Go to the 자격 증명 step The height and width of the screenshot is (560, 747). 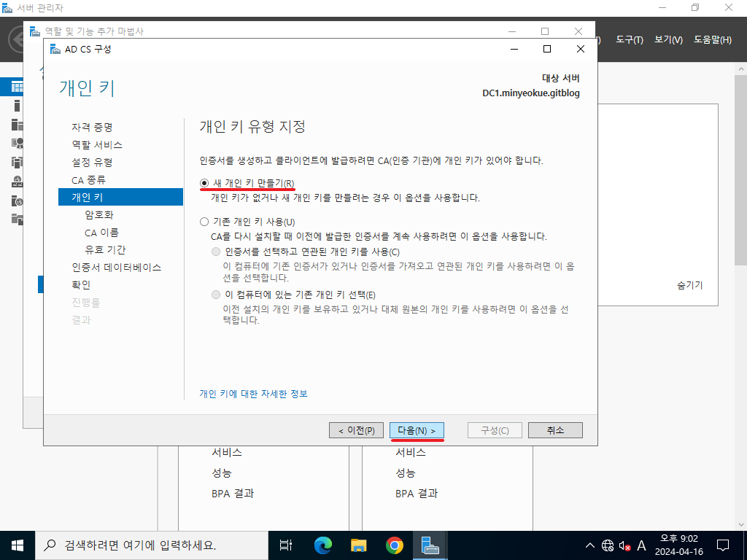(93, 127)
